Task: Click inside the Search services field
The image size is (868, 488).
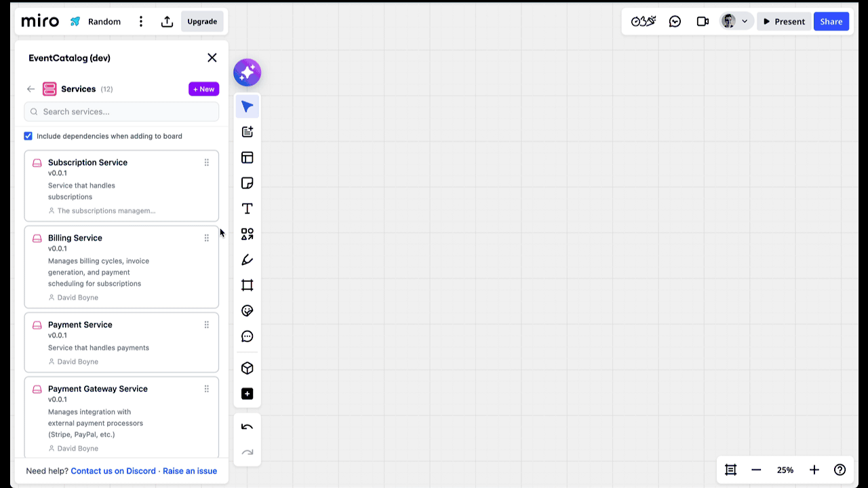Action: point(121,111)
